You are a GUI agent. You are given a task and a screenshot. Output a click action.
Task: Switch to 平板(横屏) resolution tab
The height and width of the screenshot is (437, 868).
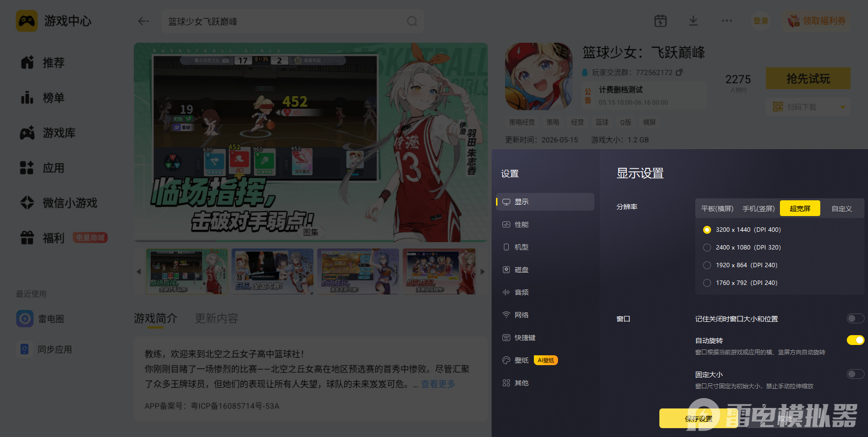click(x=717, y=209)
